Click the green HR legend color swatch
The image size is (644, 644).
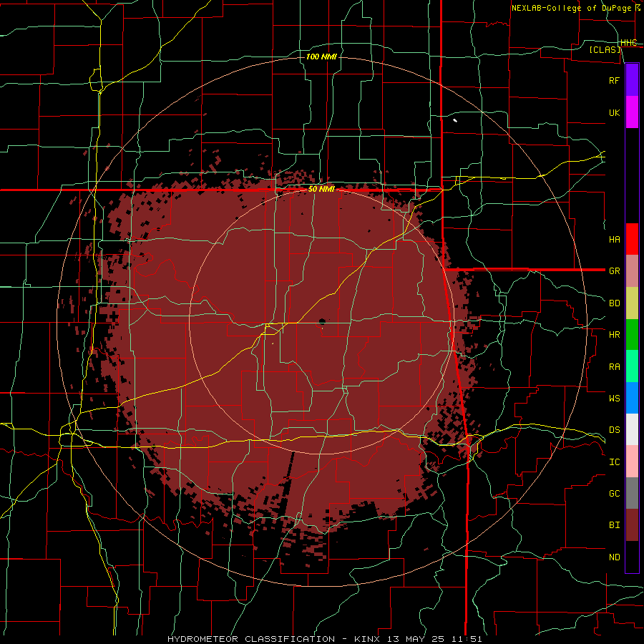(632, 335)
